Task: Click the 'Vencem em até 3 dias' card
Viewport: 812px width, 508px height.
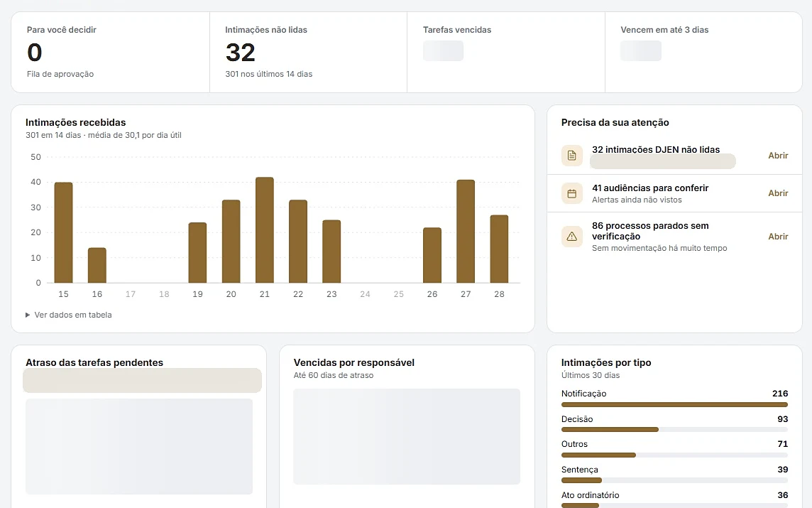Action: click(703, 53)
